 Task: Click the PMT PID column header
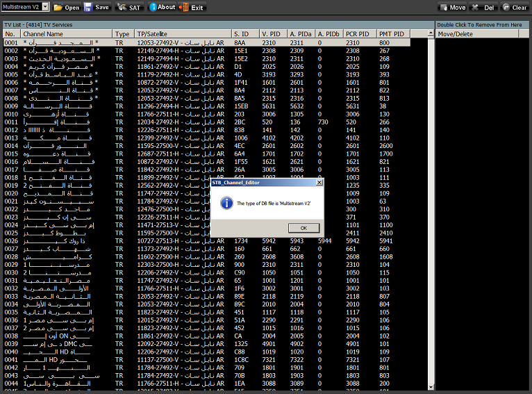tap(394, 34)
